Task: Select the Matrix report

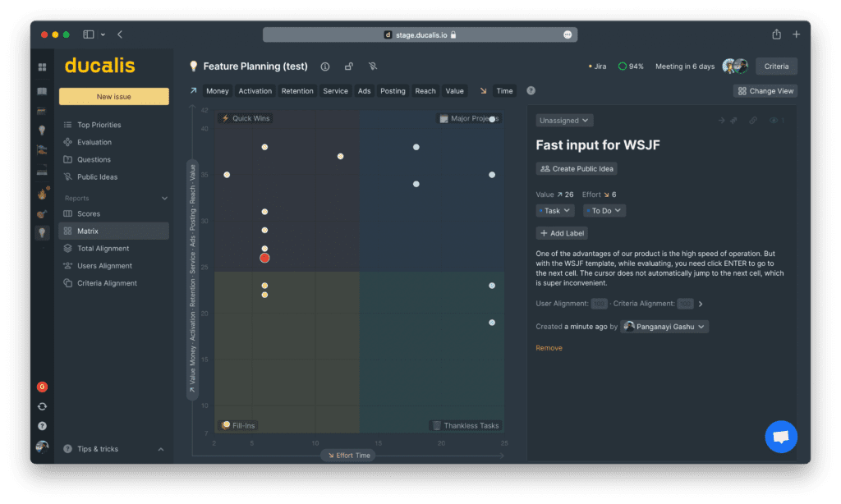Action: 113,231
